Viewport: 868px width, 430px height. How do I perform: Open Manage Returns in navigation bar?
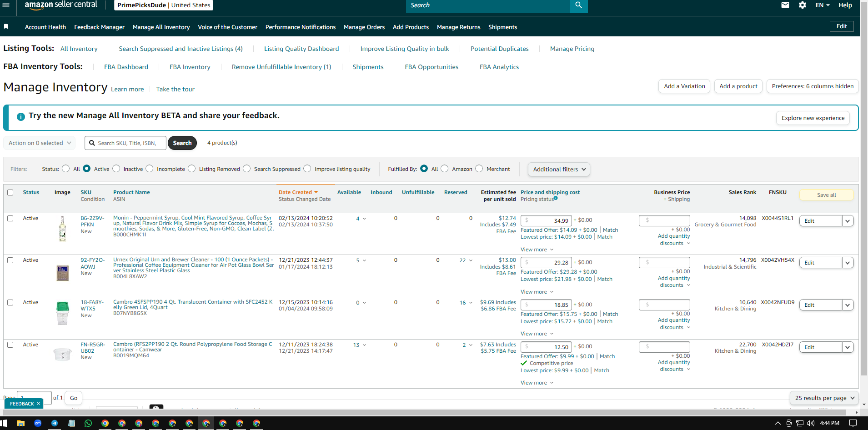point(458,27)
